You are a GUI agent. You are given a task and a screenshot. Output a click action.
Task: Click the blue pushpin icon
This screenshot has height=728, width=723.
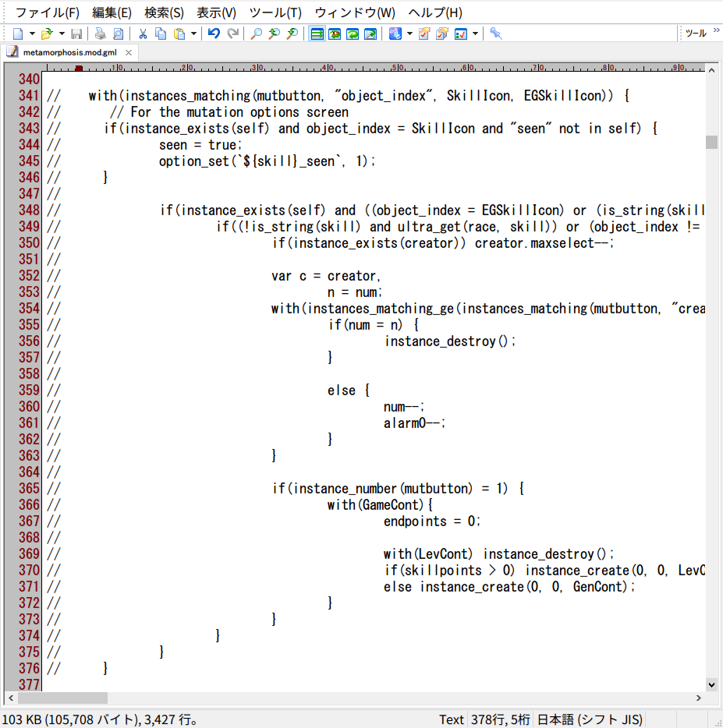(496, 34)
